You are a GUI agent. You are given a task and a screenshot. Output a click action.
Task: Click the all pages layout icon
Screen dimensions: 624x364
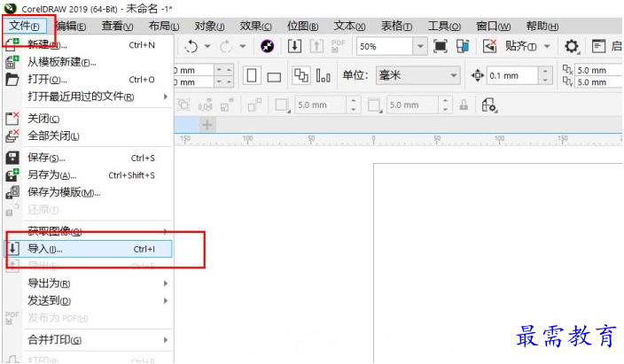pyautogui.click(x=300, y=75)
